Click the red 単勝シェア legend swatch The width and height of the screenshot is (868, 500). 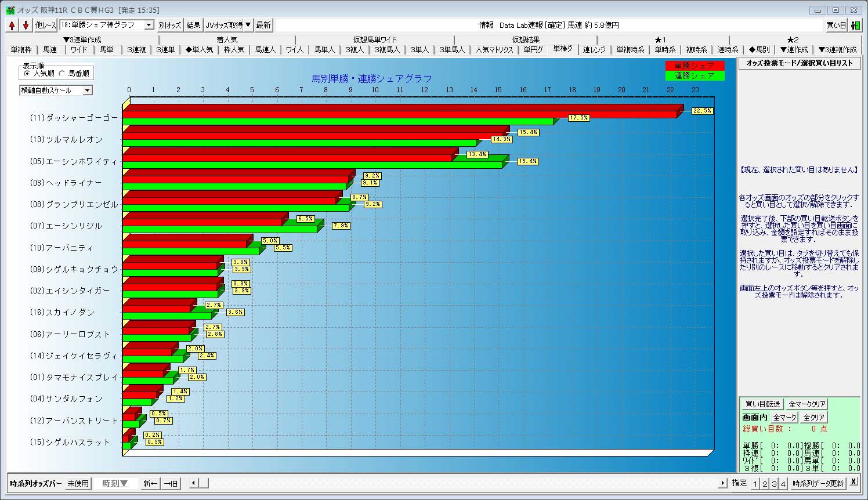click(695, 66)
